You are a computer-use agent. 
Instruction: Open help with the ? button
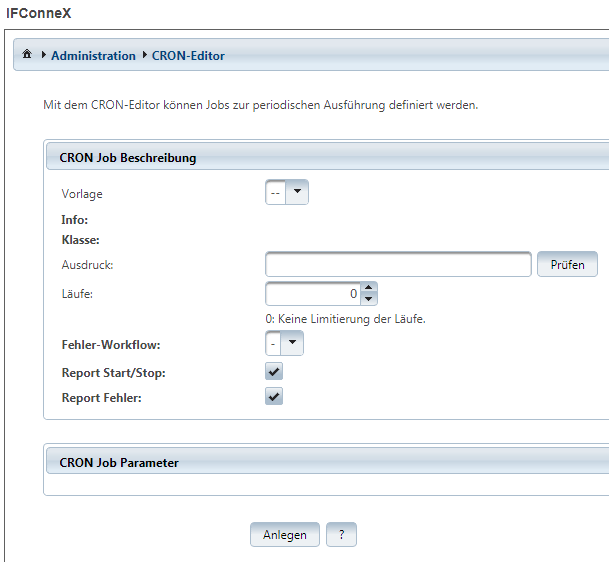[341, 535]
